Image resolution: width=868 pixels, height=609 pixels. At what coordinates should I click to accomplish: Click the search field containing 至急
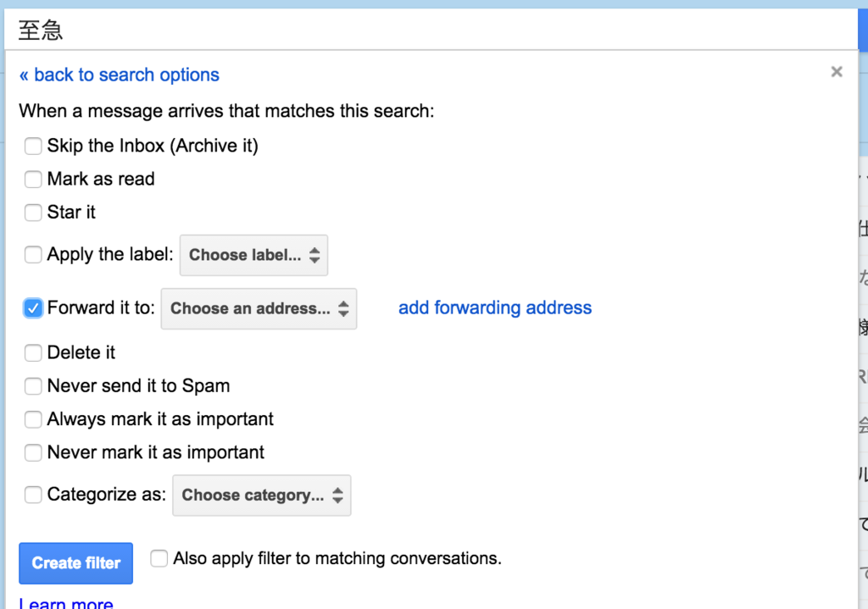coord(424,31)
